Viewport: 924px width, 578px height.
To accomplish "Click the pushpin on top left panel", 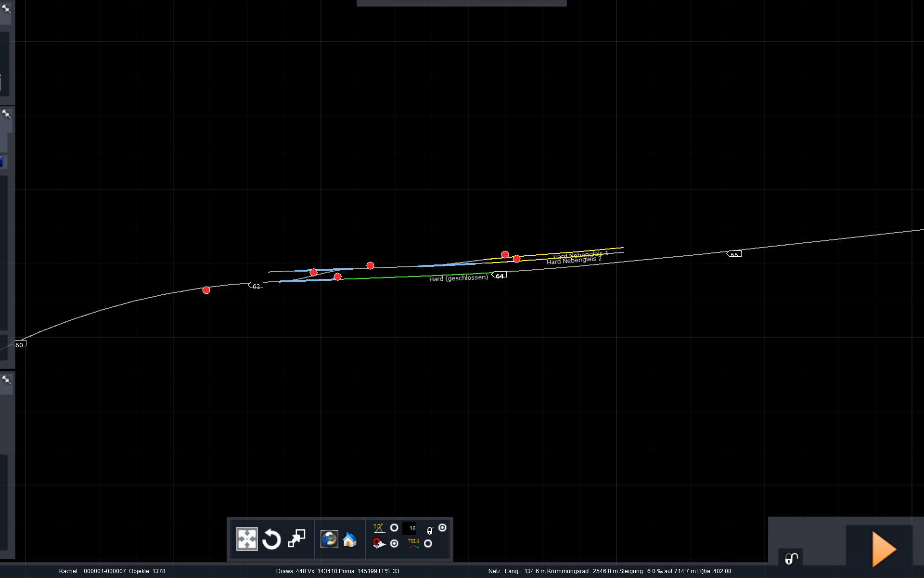I will 6,8.
